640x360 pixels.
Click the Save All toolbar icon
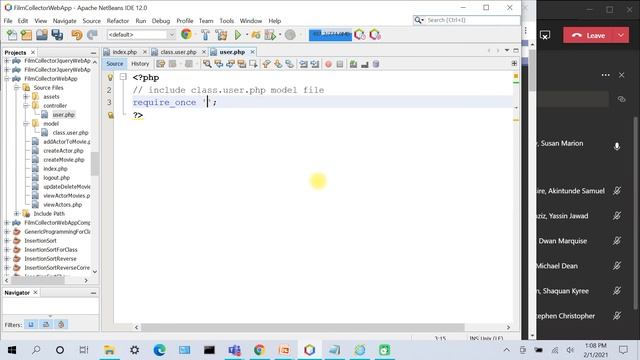point(57,35)
